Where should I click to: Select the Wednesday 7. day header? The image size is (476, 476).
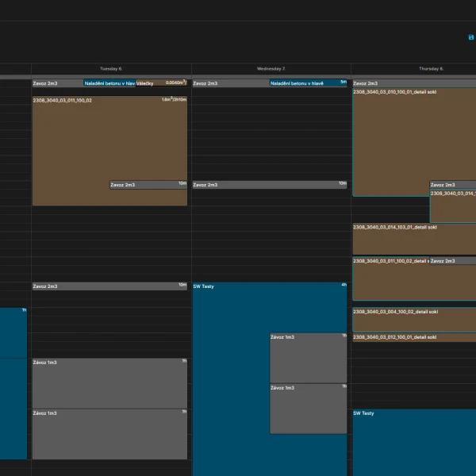click(271, 68)
